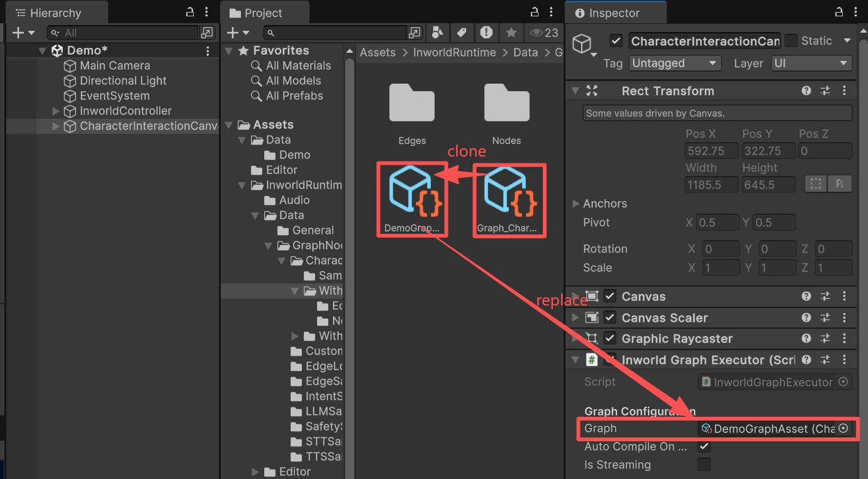Open the Demo scene kebab menu

[208, 51]
